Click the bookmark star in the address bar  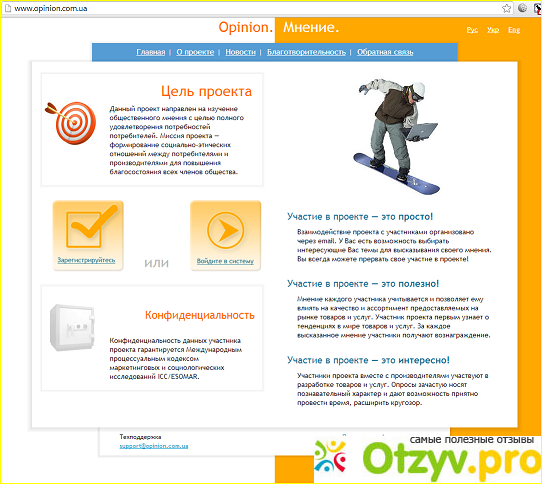[x=506, y=8]
